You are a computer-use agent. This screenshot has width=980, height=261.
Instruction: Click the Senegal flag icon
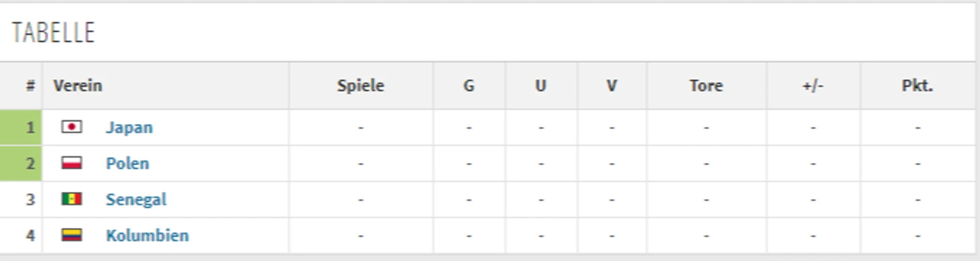click(72, 199)
